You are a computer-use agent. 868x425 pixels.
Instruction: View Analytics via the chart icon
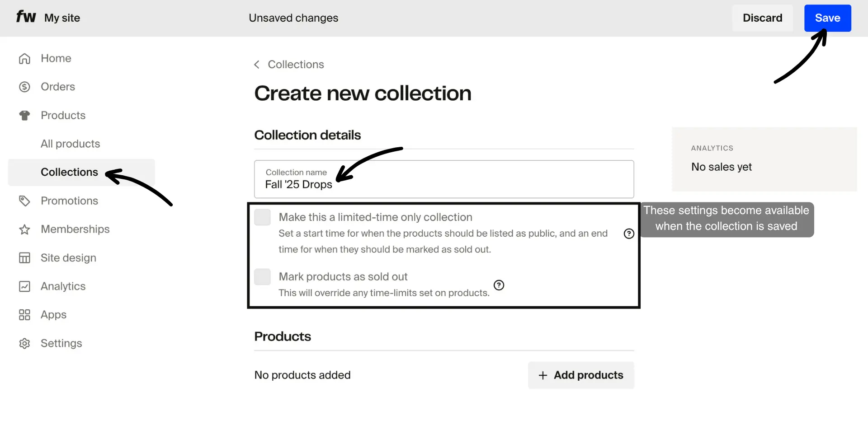coord(25,286)
